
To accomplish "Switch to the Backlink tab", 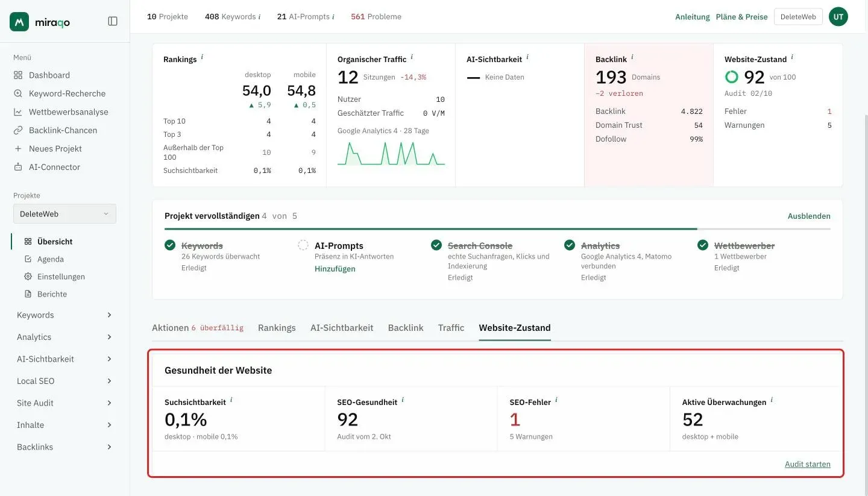I will point(406,328).
